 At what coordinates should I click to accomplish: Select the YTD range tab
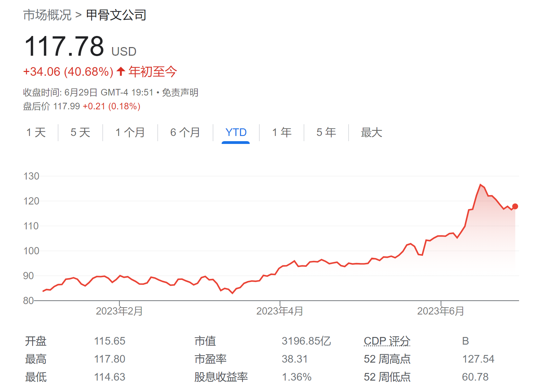click(236, 132)
